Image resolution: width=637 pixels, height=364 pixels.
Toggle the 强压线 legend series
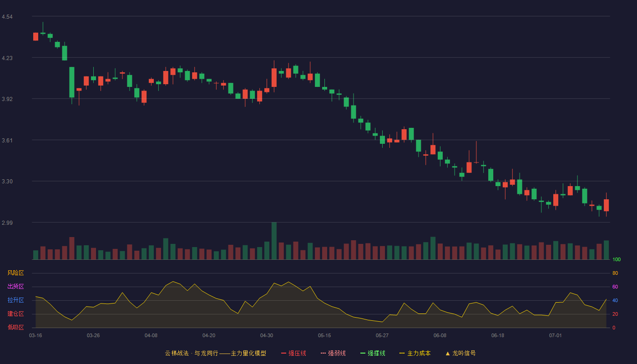(293, 353)
